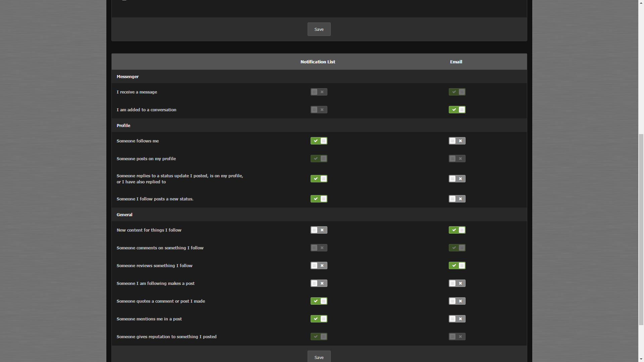Enable Notification List for following makes a post
Image resolution: width=644 pixels, height=362 pixels.
tap(319, 283)
